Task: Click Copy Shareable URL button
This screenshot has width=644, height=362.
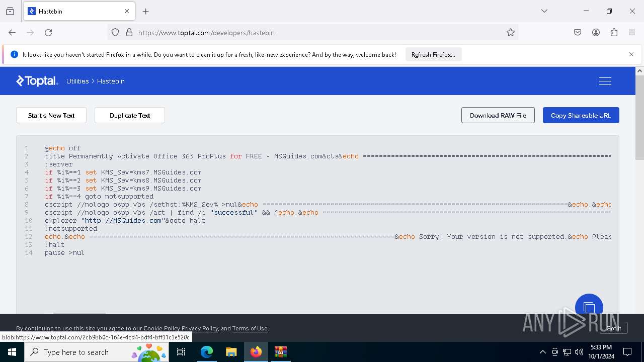Action: [581, 115]
